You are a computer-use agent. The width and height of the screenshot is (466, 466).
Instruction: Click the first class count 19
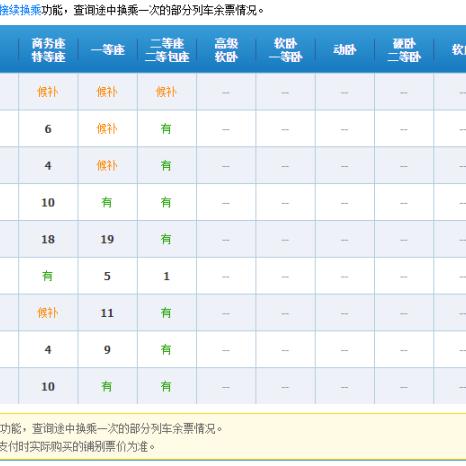click(107, 239)
